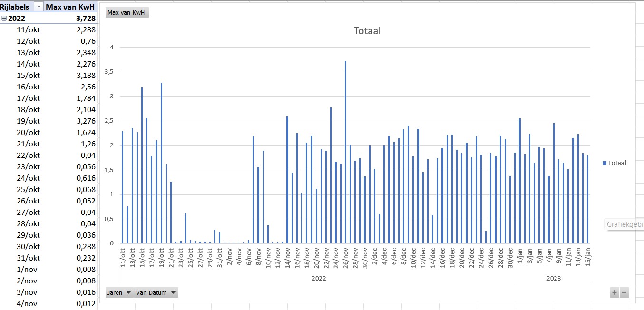The width and height of the screenshot is (644, 310).
Task: Expand entire field with plus button
Action: pos(615,293)
